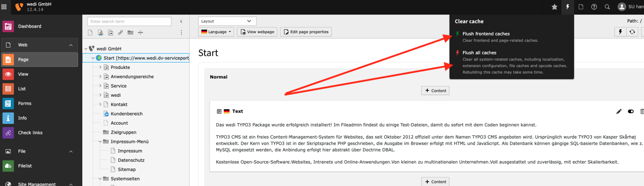Select the Zielgruppen folder in tree
Viewport: 644px width, 186px height.
[x=123, y=133]
